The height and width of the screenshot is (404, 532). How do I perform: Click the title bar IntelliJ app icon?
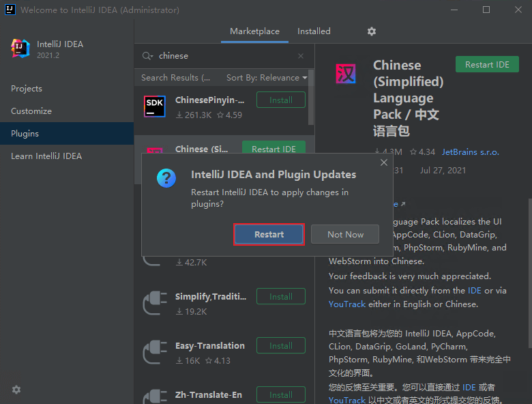pyautogui.click(x=10, y=10)
